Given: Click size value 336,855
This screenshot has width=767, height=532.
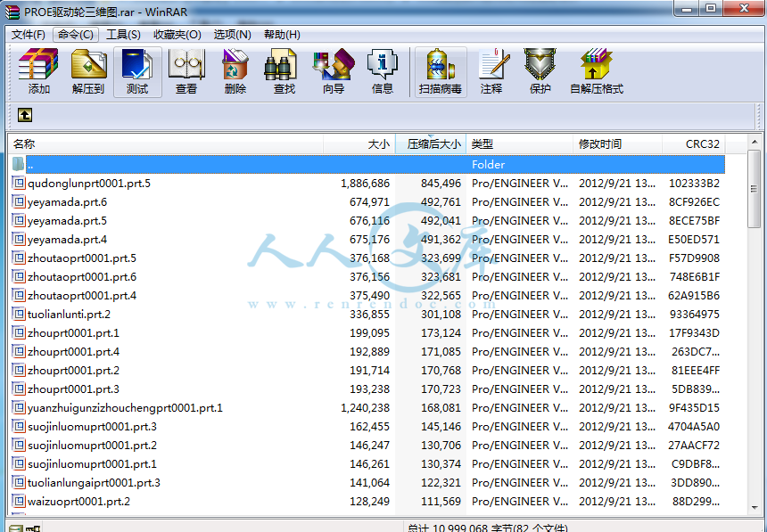Looking at the screenshot, I should [369, 315].
